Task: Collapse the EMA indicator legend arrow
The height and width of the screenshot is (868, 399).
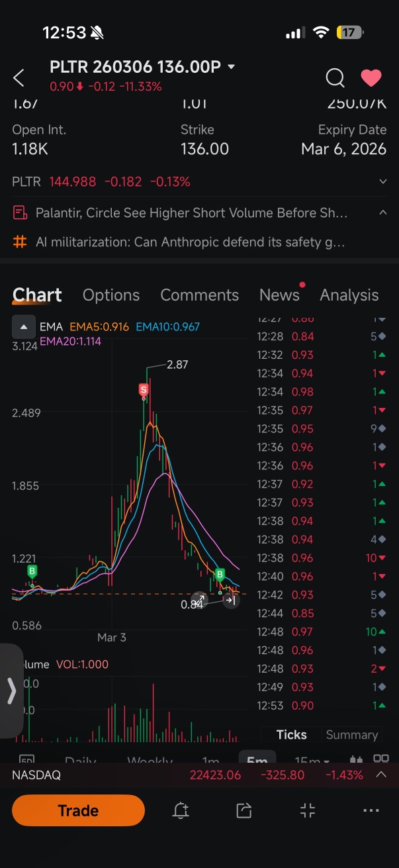Action: point(23,326)
